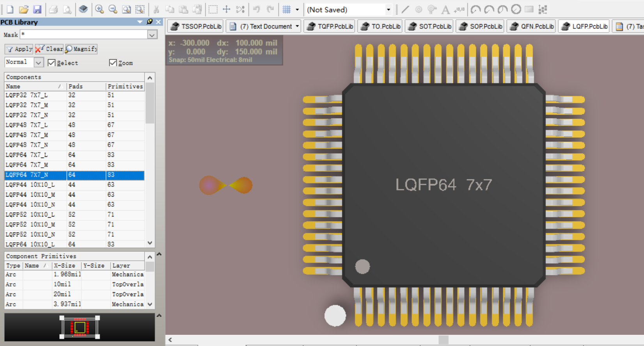This screenshot has width=644, height=346.
Task: Click the Paste Special icon
Action: pyautogui.click(x=197, y=9)
